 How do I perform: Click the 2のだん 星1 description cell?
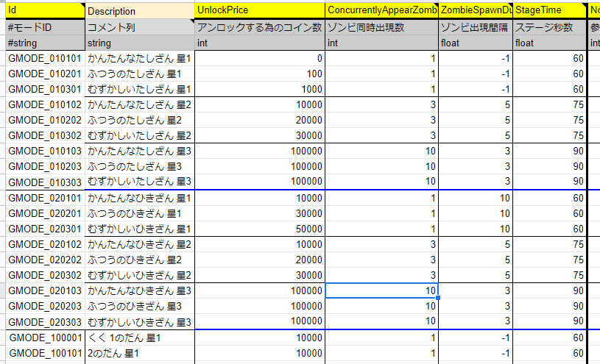tap(138, 353)
